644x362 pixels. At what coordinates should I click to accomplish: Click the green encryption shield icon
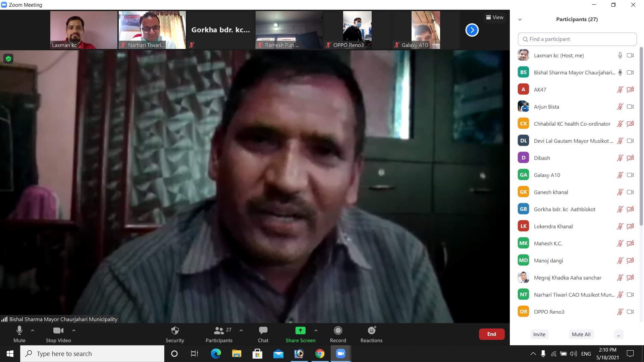[x=8, y=59]
